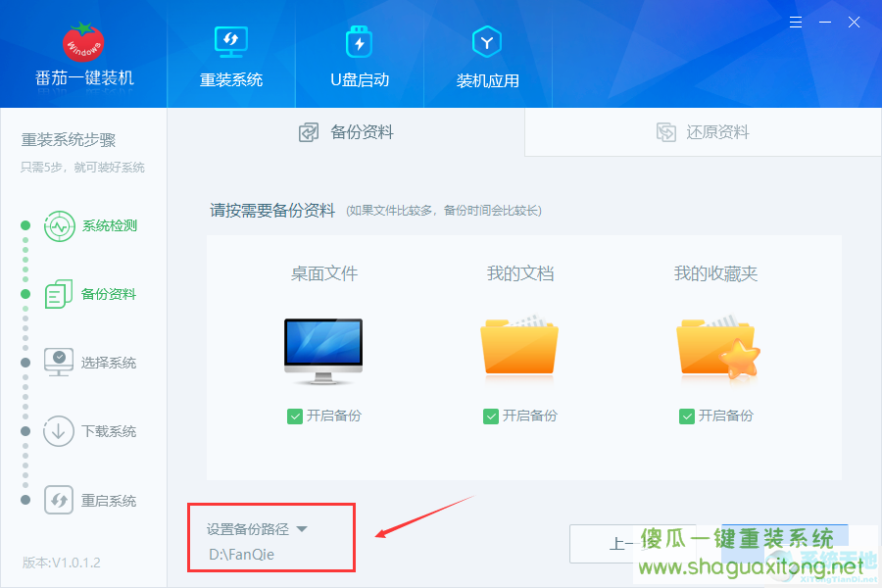Click the 备份资料 step label in sidebar

point(109,294)
